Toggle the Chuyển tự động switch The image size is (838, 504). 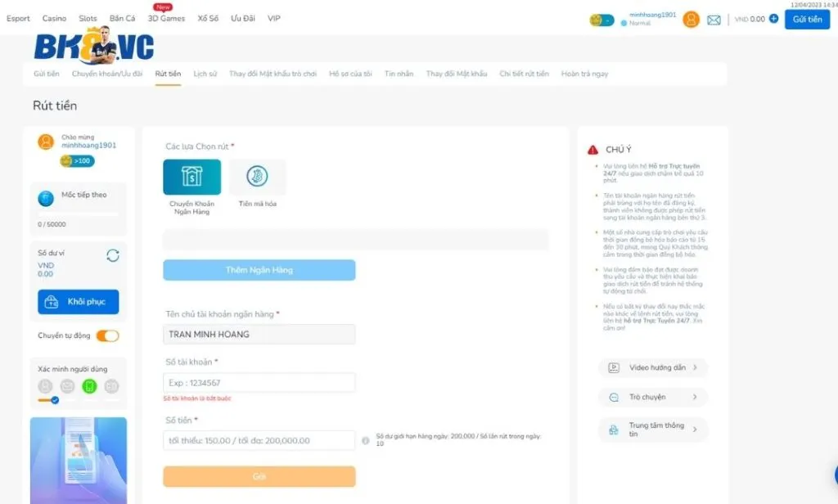(107, 335)
